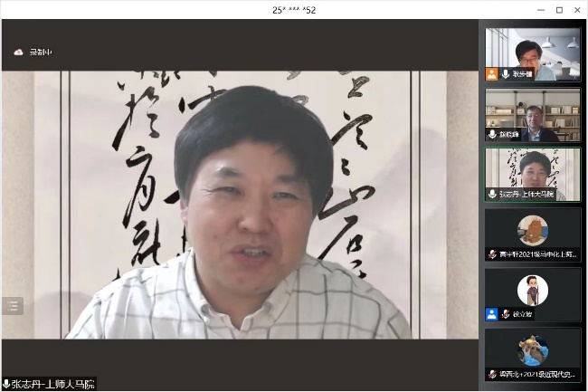Click the cloud recording icon
This screenshot has height=392, width=588.
18,53
